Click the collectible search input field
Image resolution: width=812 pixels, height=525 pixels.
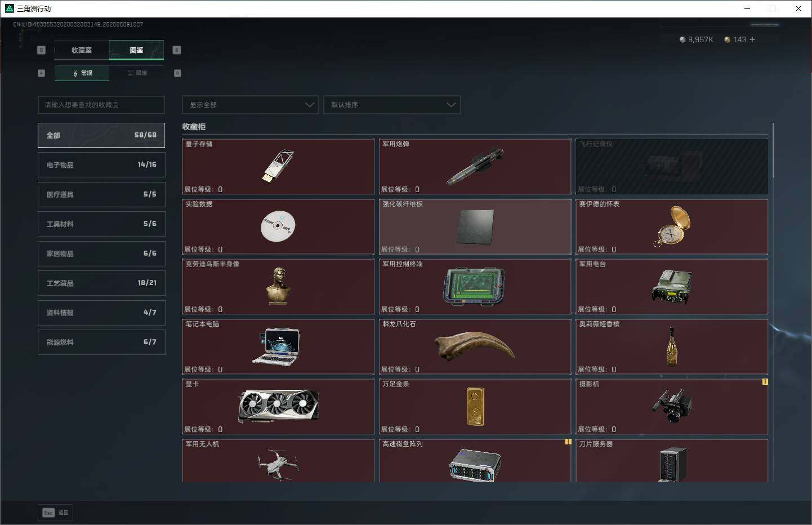click(x=101, y=105)
